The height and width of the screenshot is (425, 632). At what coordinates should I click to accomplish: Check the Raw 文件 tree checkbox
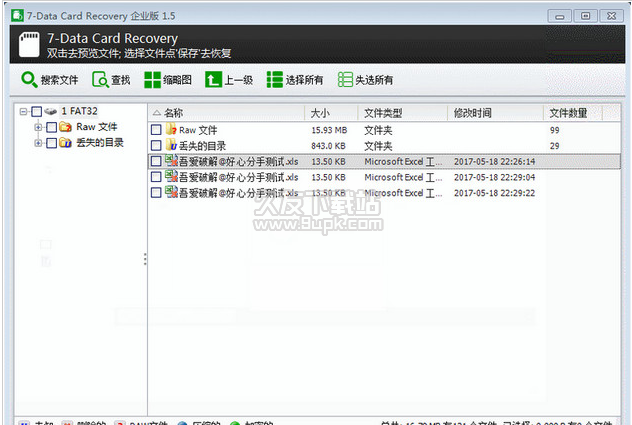click(x=51, y=127)
